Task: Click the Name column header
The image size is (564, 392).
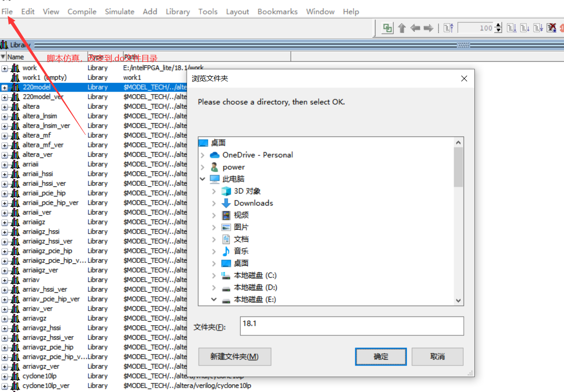Action: [x=47, y=57]
